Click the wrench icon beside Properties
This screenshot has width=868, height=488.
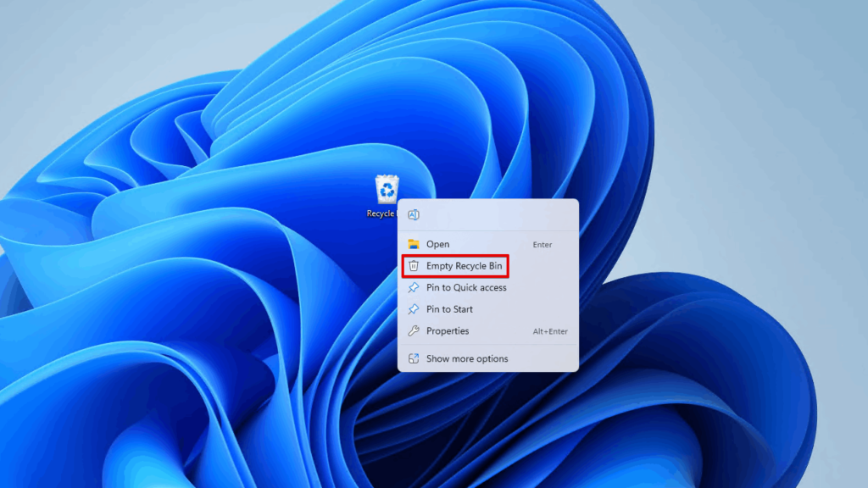tap(414, 331)
